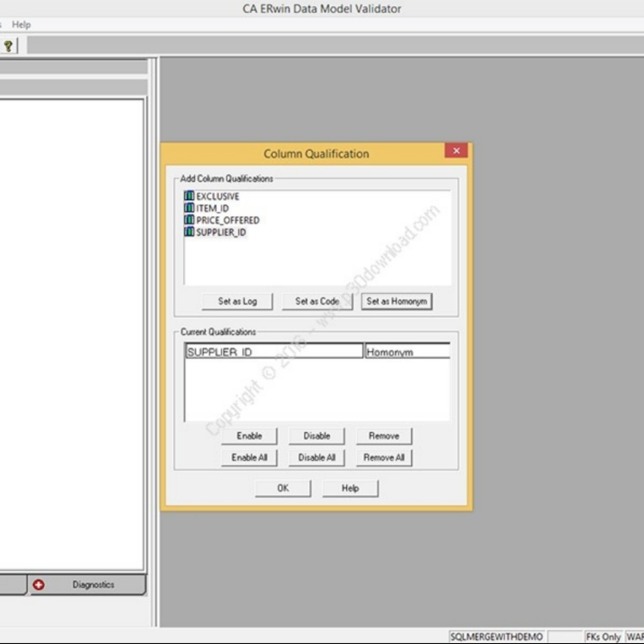
Task: Confirm the dialog with OK
Action: pos(283,488)
